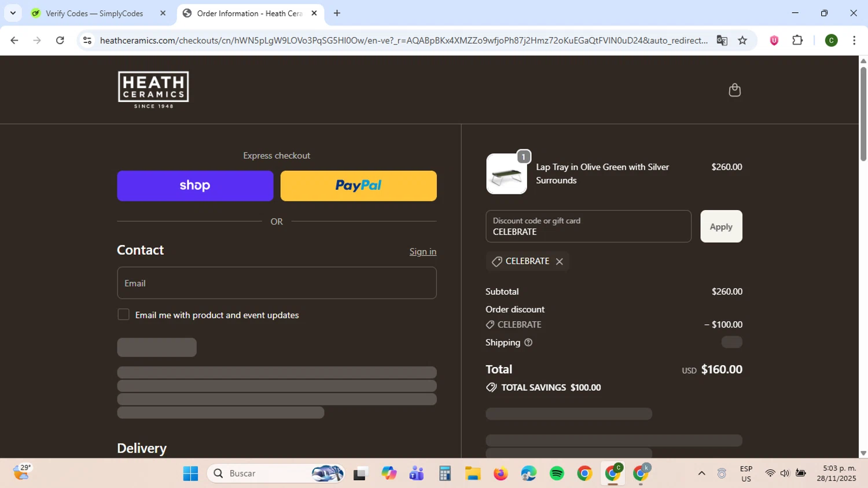Close the Verify Codes SimplyCodes tab
This screenshot has height=488, width=868.
[x=163, y=13]
